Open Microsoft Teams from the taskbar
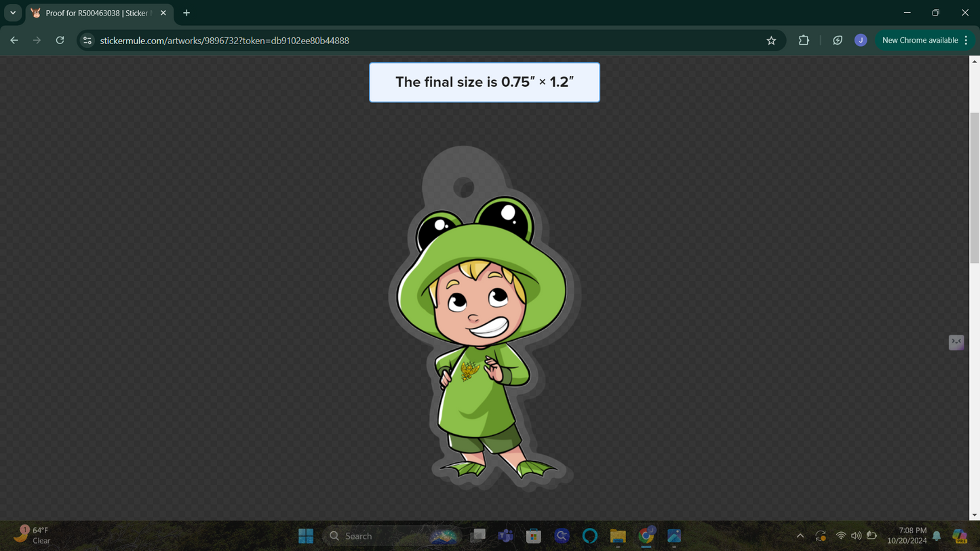Viewport: 980px width, 551px height. pyautogui.click(x=505, y=535)
